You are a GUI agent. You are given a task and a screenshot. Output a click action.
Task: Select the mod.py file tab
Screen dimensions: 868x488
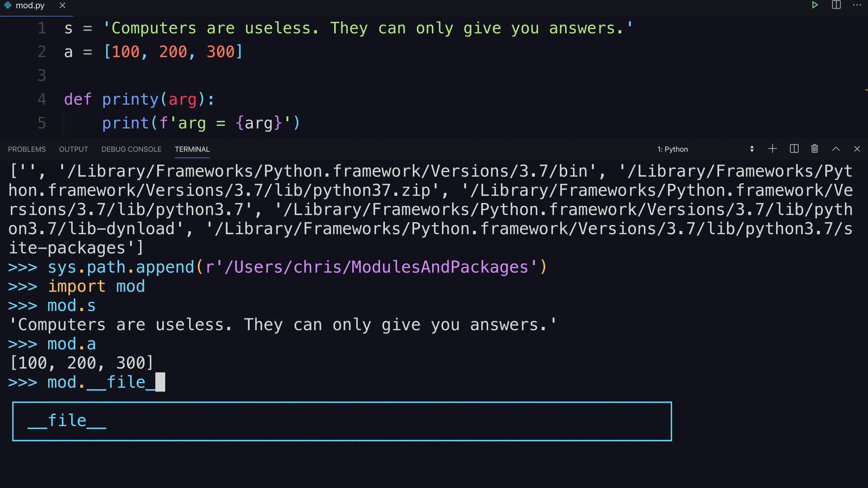(30, 5)
